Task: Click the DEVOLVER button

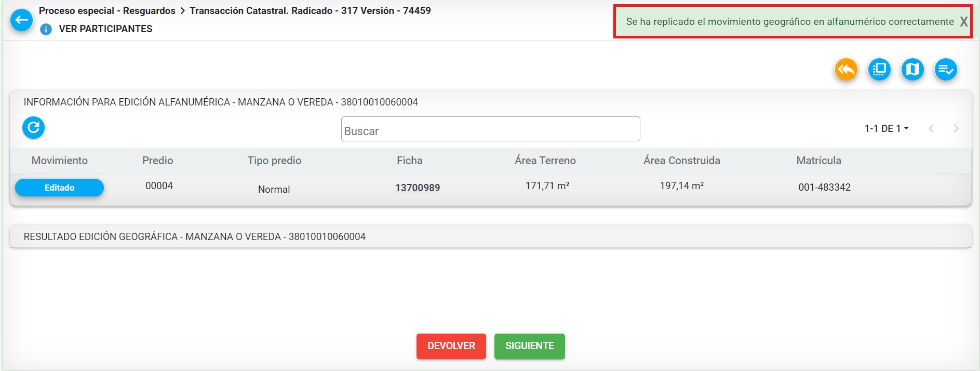Action: pyautogui.click(x=451, y=346)
